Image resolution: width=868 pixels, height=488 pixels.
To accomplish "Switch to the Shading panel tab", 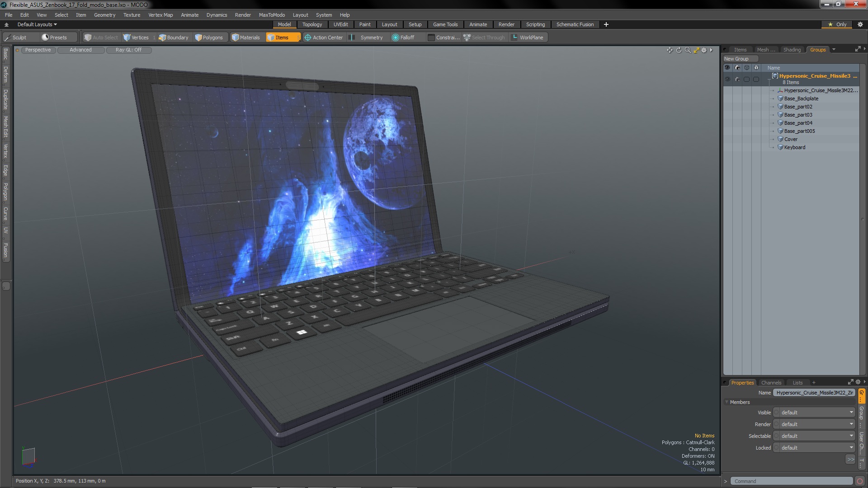I will [792, 50].
